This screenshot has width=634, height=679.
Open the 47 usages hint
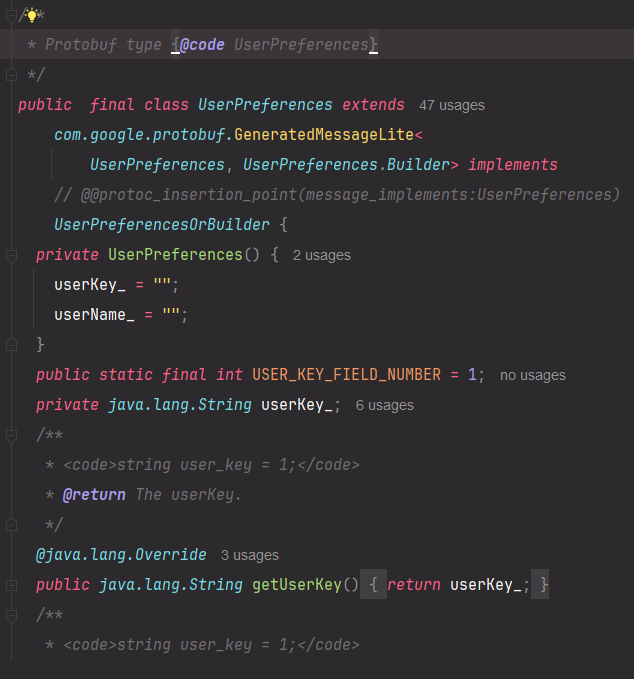coord(452,105)
